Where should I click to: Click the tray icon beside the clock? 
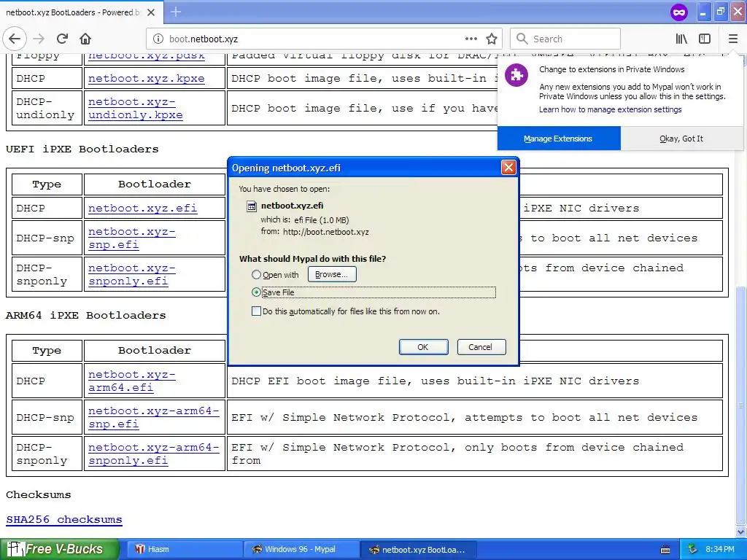click(693, 549)
